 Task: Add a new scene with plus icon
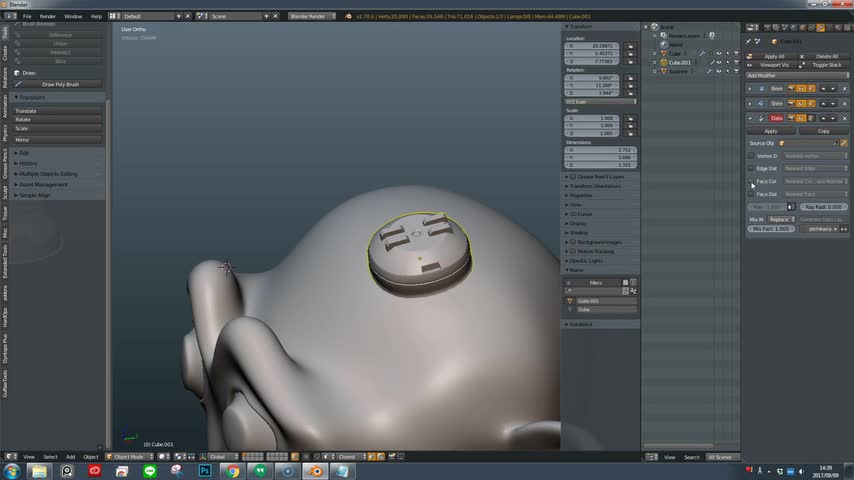[266, 16]
